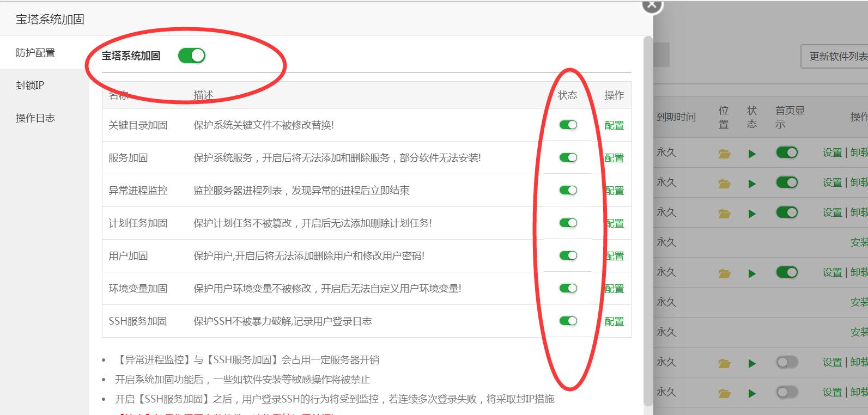
Task: Select the 环境变量加固 name cell
Action: (138, 289)
